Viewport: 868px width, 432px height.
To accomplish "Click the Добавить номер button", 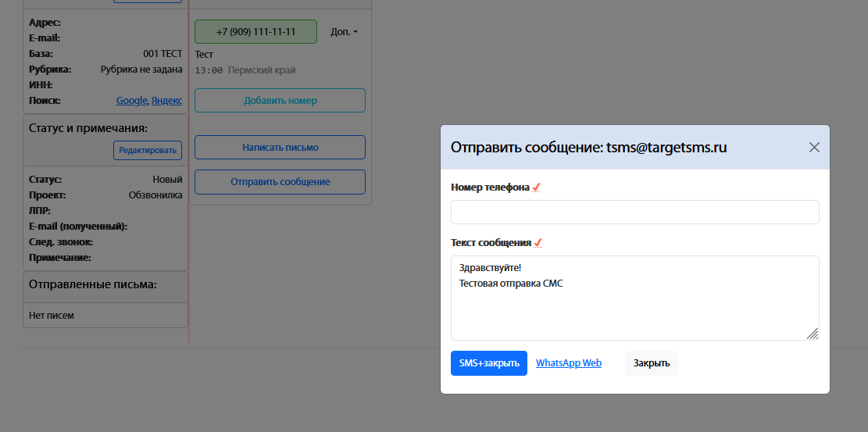I will tap(280, 100).
